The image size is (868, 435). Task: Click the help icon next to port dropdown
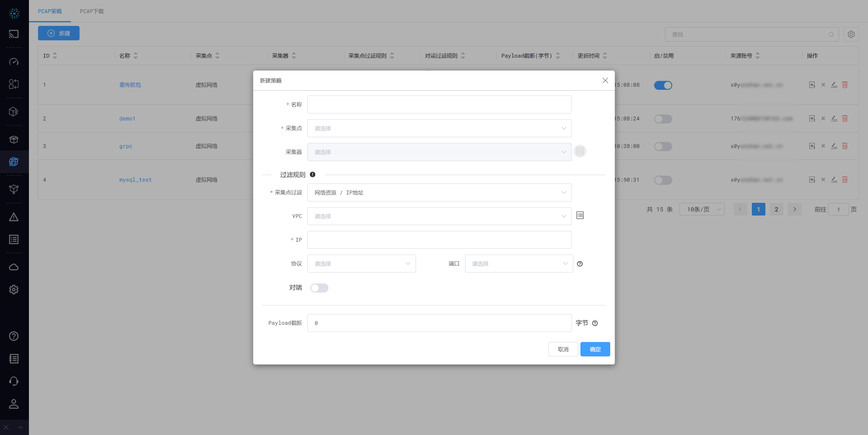[x=580, y=264]
